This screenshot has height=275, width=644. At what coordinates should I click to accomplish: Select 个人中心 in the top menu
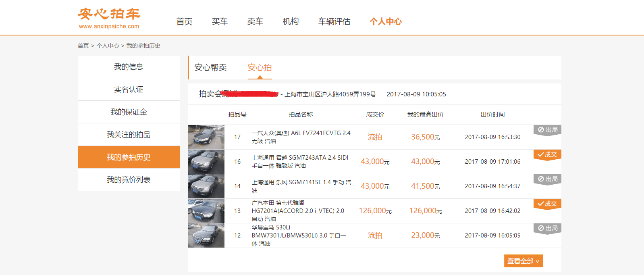click(x=386, y=21)
